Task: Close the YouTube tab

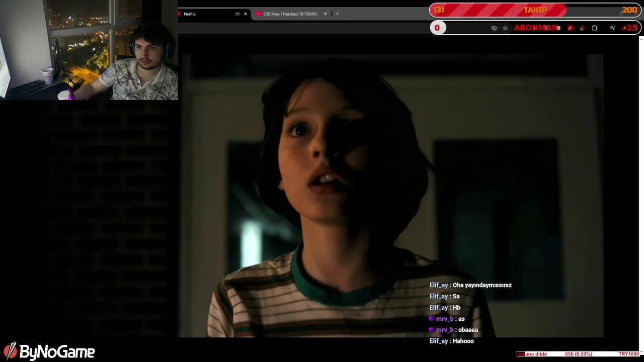Action: tap(325, 14)
